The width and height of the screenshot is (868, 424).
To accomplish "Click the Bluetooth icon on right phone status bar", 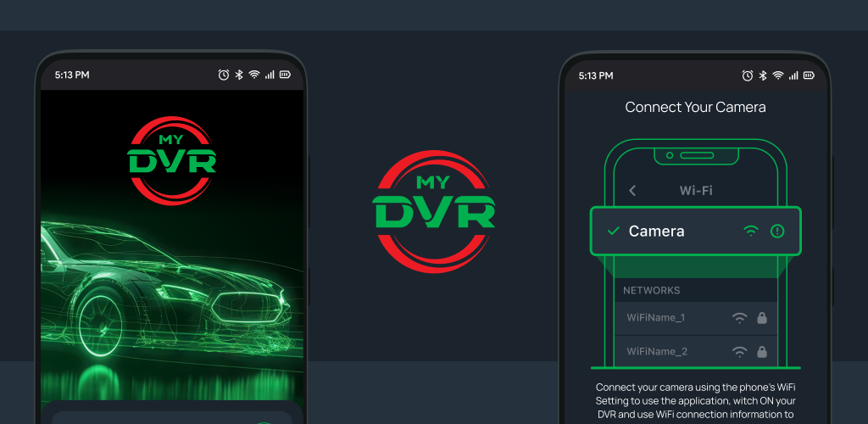I will (x=763, y=75).
